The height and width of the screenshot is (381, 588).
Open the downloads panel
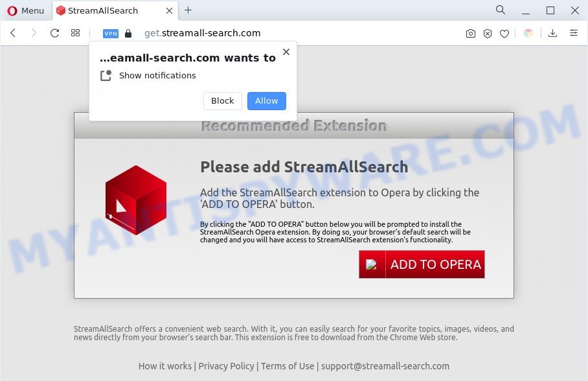(552, 33)
